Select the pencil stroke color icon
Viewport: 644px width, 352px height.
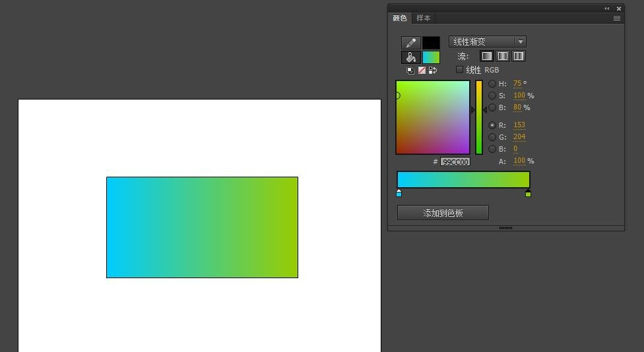(410, 43)
